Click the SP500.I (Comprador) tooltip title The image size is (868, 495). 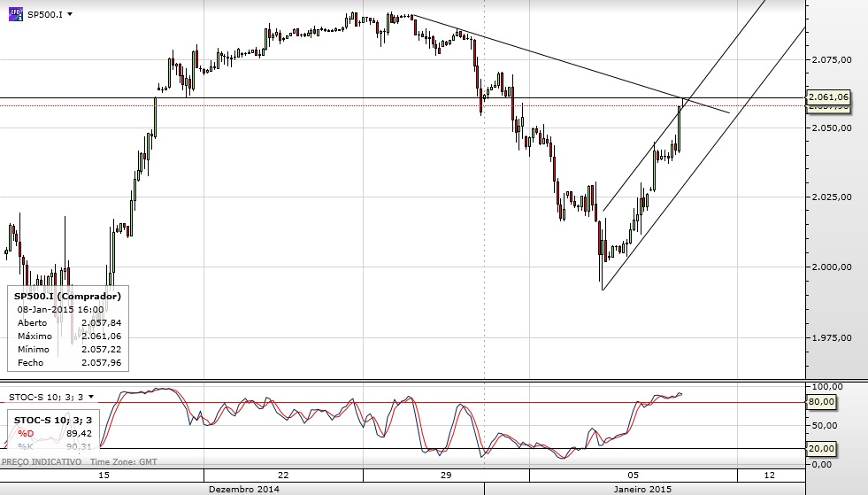67,296
